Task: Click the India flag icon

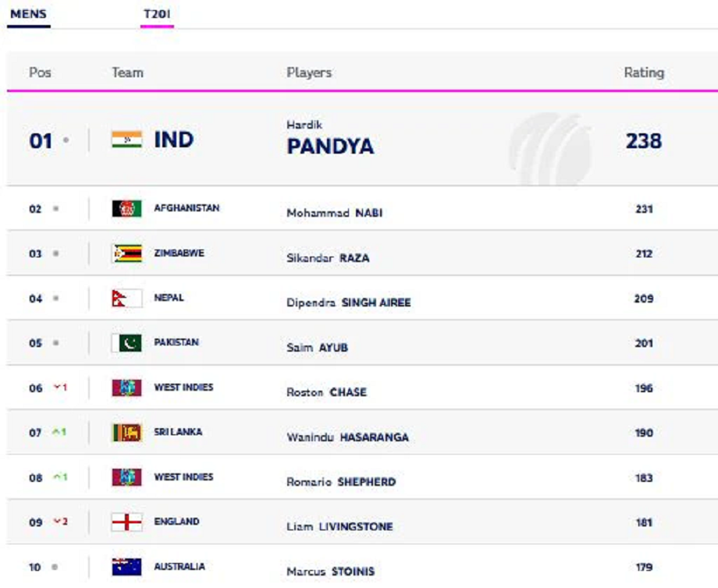Action: click(x=126, y=140)
